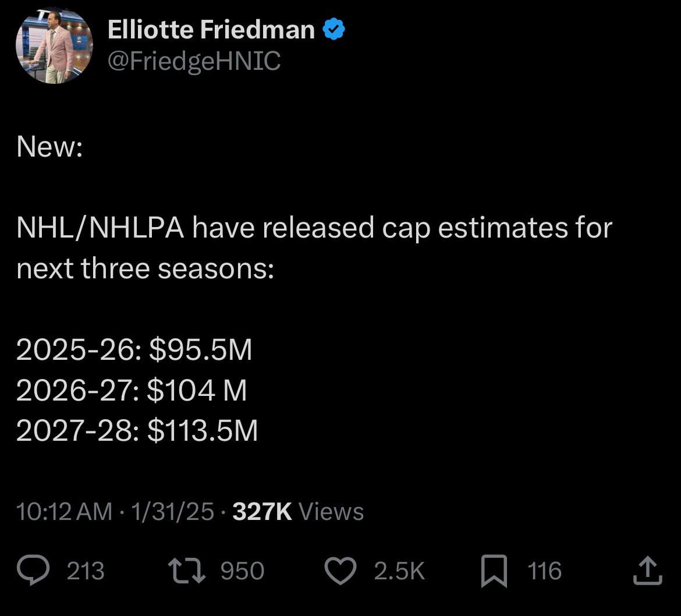Click the 116 bookmarks count
Viewport: 681px width, 616px height.
tap(545, 571)
